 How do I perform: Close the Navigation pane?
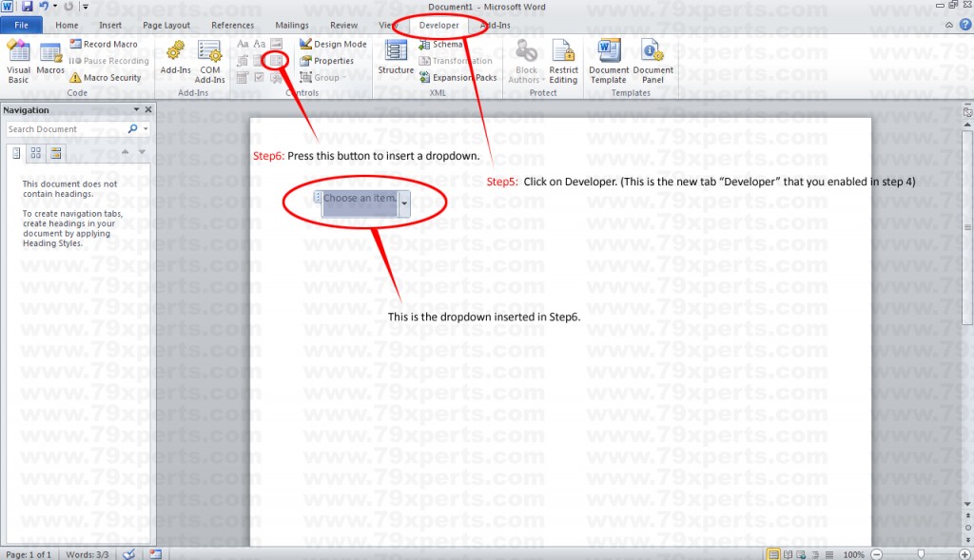148,109
